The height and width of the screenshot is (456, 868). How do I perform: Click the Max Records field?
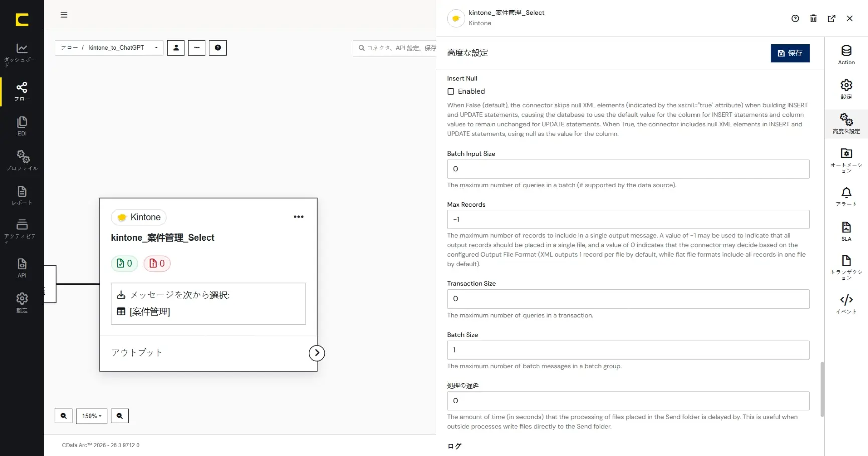tap(628, 219)
